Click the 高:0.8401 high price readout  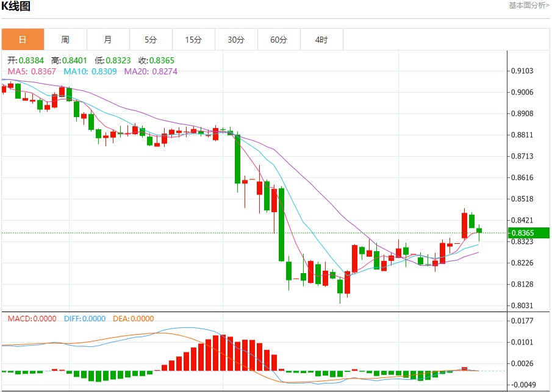click(x=69, y=60)
